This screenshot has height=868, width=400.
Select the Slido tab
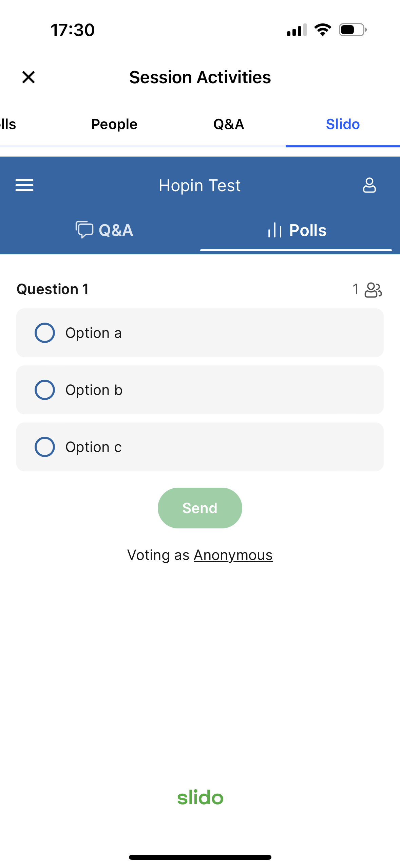tap(343, 124)
